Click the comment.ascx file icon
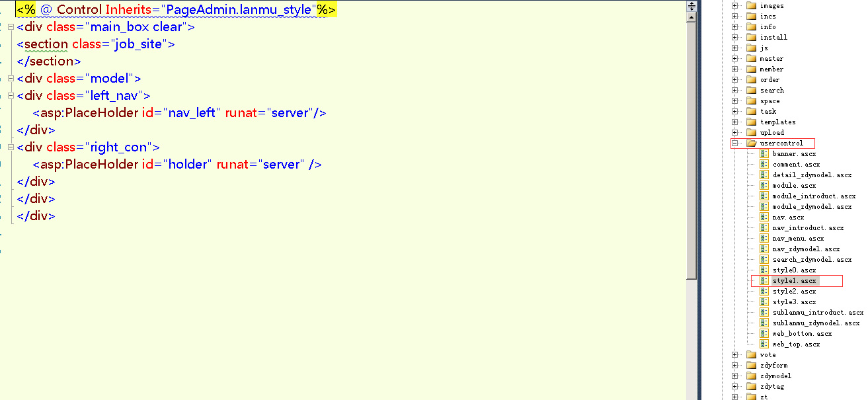The image size is (868, 400). [764, 165]
